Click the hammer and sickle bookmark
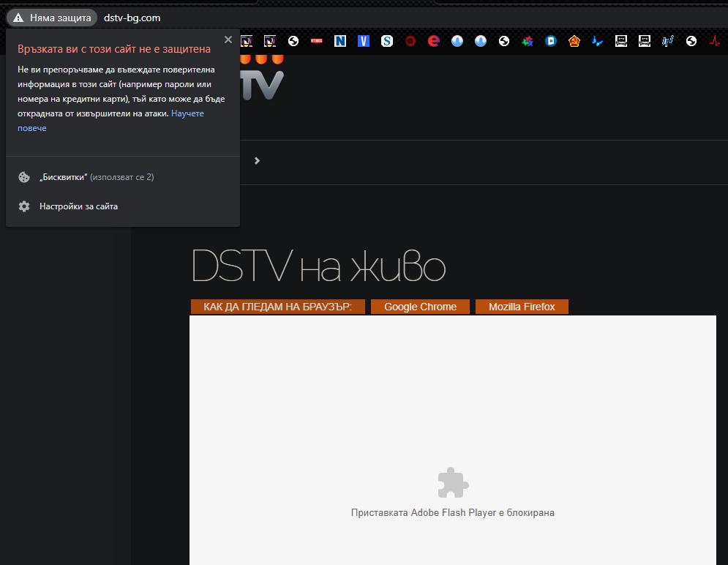Image resolution: width=728 pixels, height=565 pixels. [574, 41]
